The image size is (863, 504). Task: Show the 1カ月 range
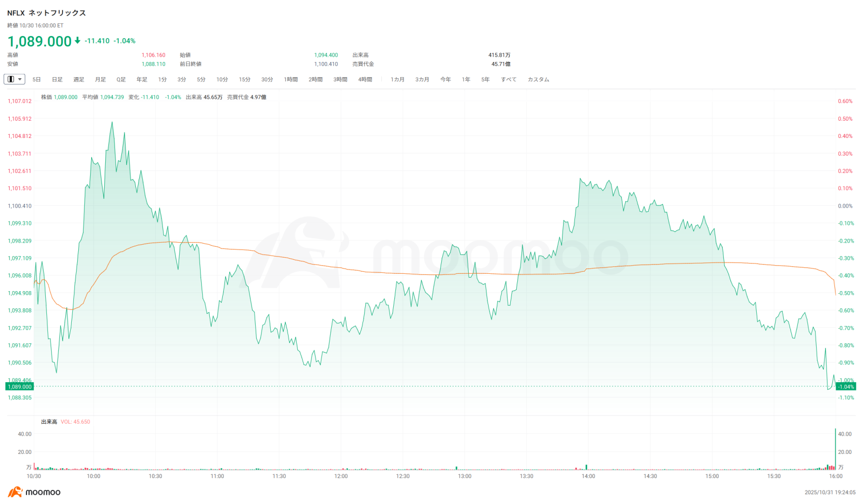[x=398, y=80]
